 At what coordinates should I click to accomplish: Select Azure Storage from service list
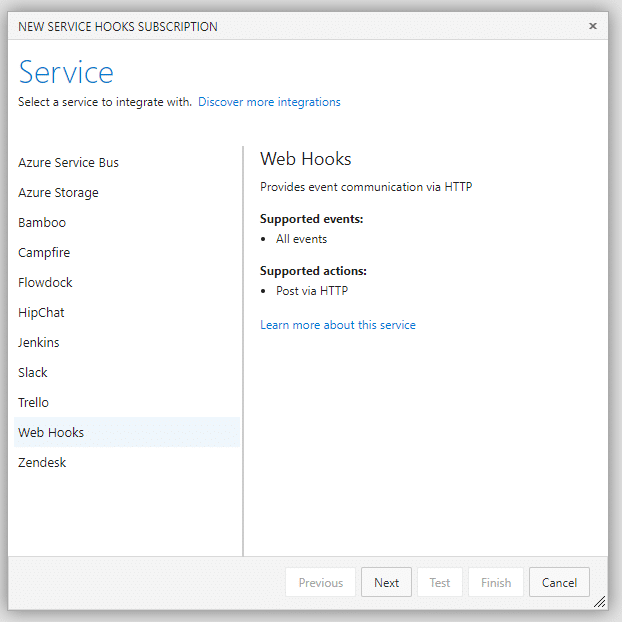[127, 192]
